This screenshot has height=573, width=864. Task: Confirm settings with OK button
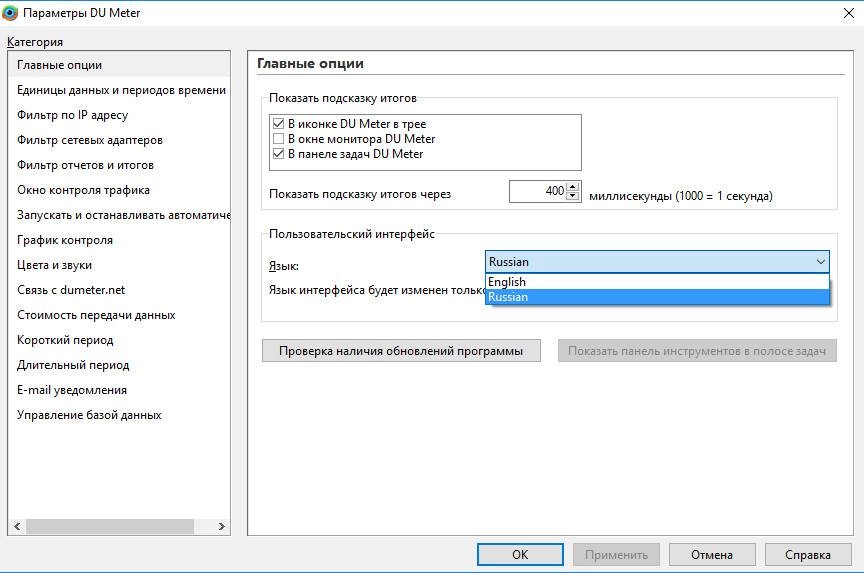(x=520, y=554)
